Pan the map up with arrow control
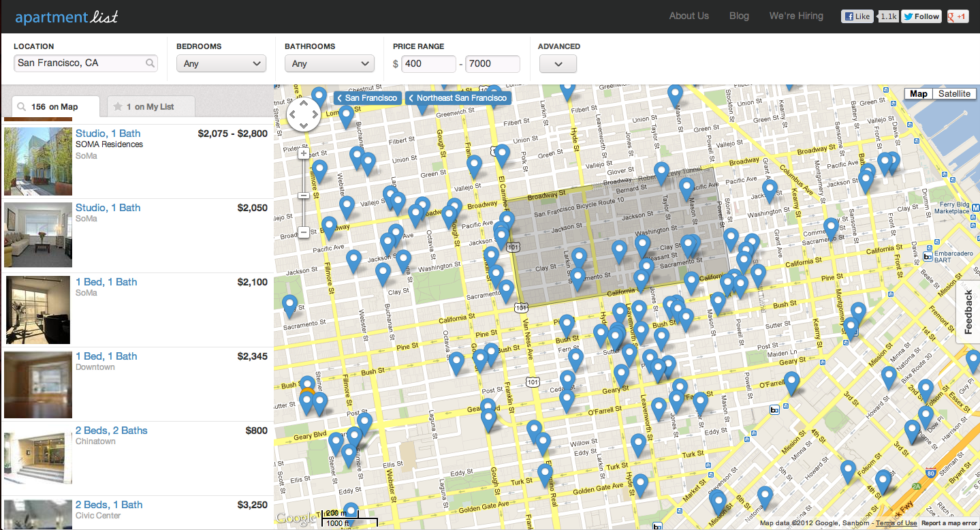980x530 pixels. pos(304,104)
